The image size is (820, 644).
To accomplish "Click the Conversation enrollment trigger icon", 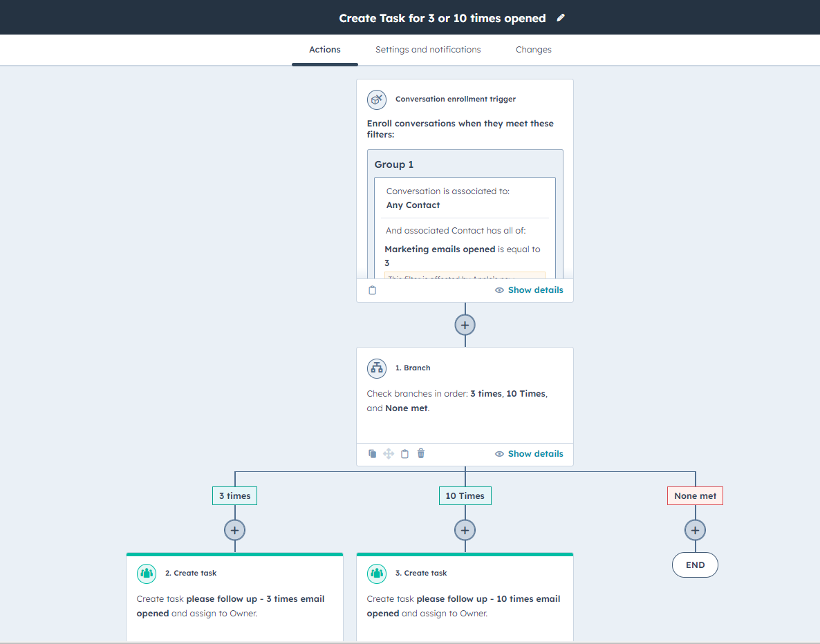I will tap(377, 100).
